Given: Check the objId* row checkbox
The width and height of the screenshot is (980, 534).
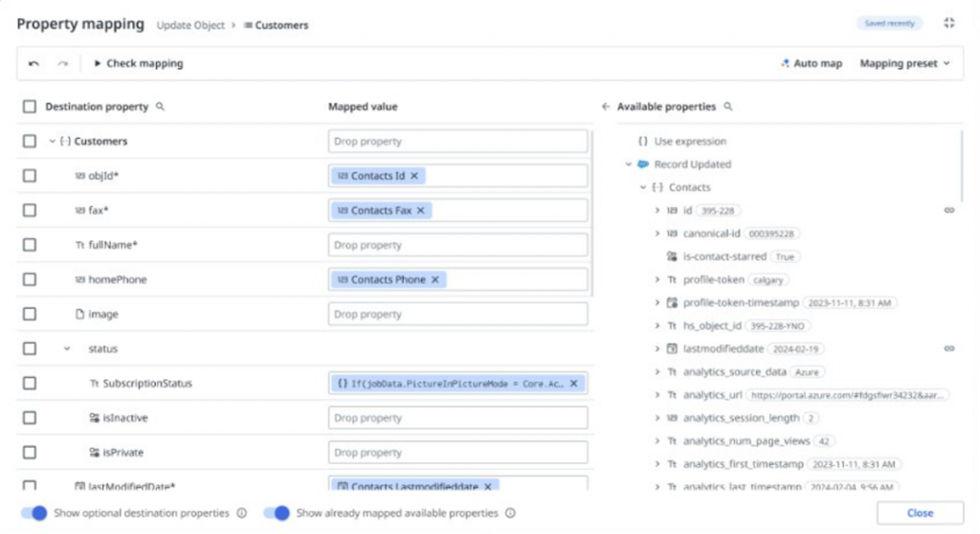Looking at the screenshot, I should tap(30, 176).
